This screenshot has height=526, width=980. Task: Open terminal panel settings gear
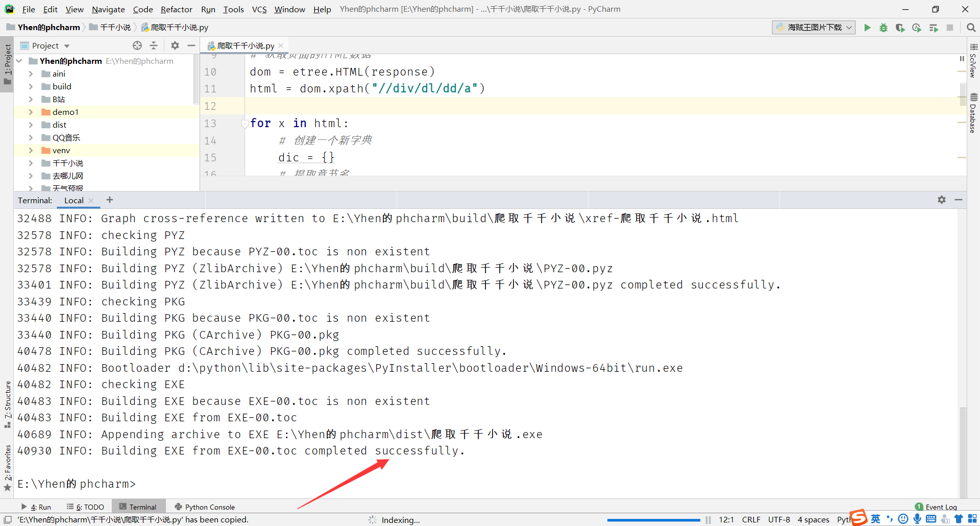942,200
